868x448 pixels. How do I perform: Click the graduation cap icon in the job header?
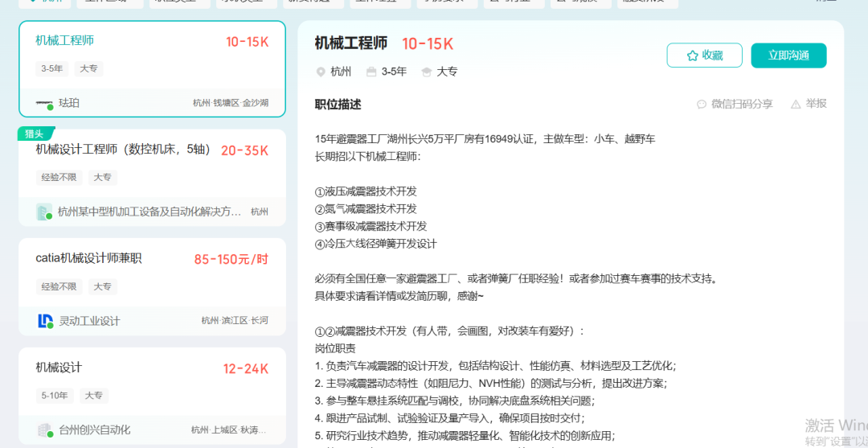pos(427,72)
